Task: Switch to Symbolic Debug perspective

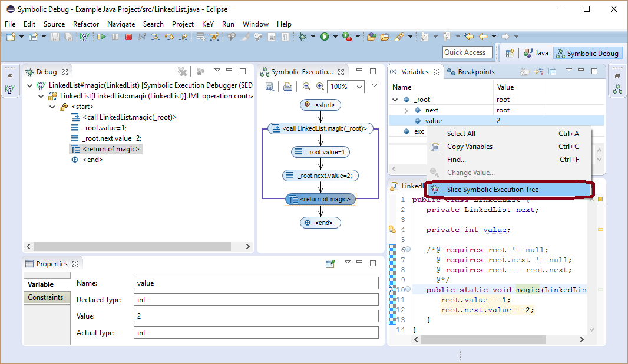Action: point(587,53)
